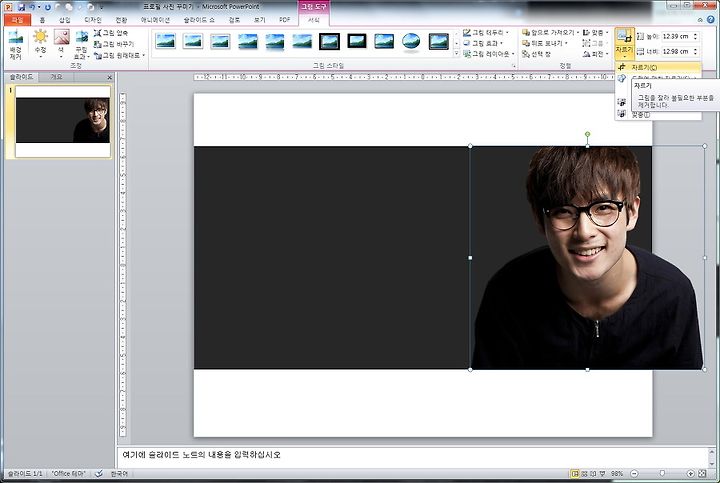This screenshot has height=483, width=720.
Task: Open the Rotate (회전) dropdown
Action: (596, 54)
